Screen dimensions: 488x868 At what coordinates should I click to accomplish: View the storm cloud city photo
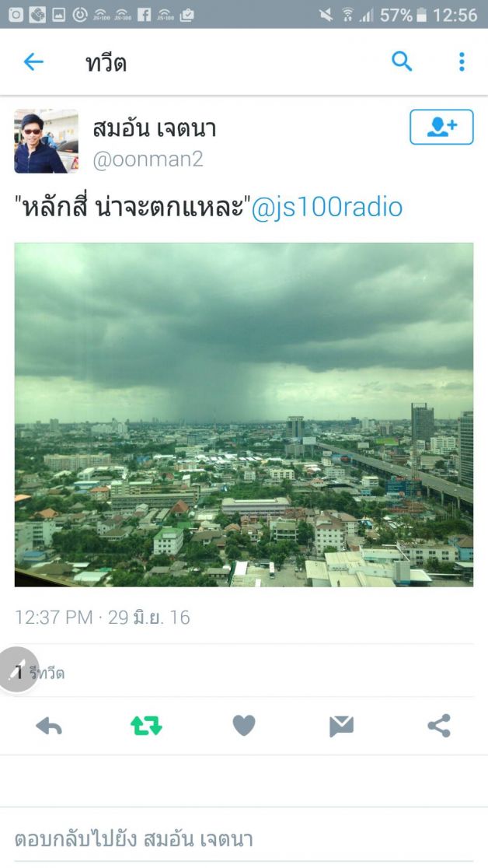pos(243,415)
